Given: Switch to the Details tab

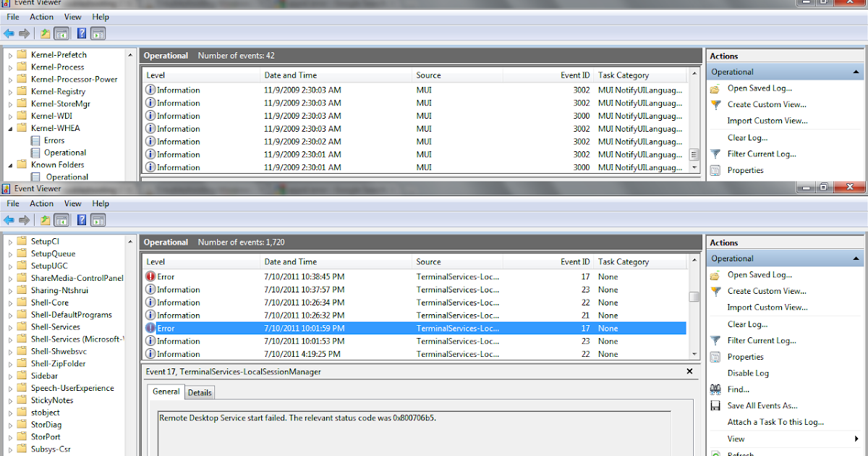Looking at the screenshot, I should 199,392.
